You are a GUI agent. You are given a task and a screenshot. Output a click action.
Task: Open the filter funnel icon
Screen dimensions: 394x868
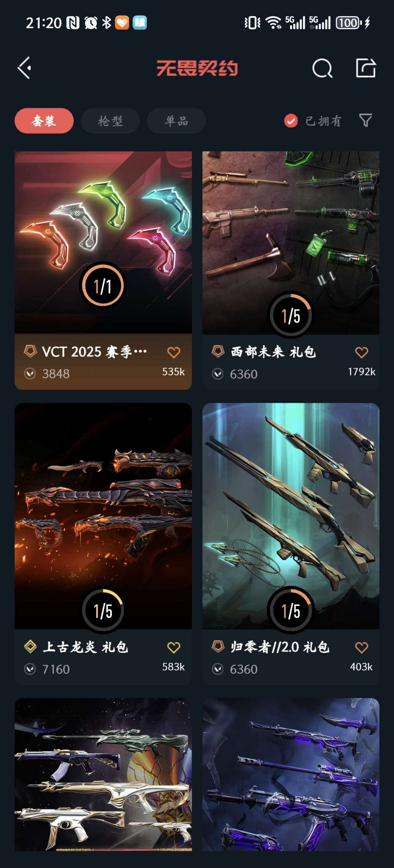(366, 120)
